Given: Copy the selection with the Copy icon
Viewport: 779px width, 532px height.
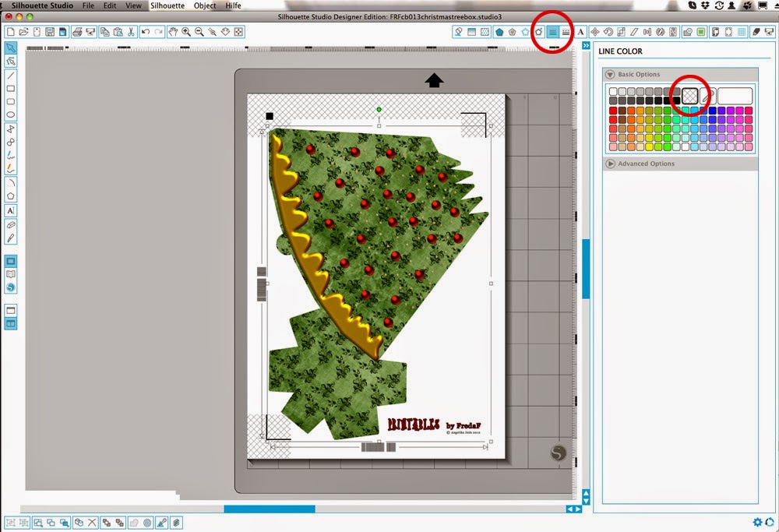Looking at the screenshot, I should coord(105,32).
